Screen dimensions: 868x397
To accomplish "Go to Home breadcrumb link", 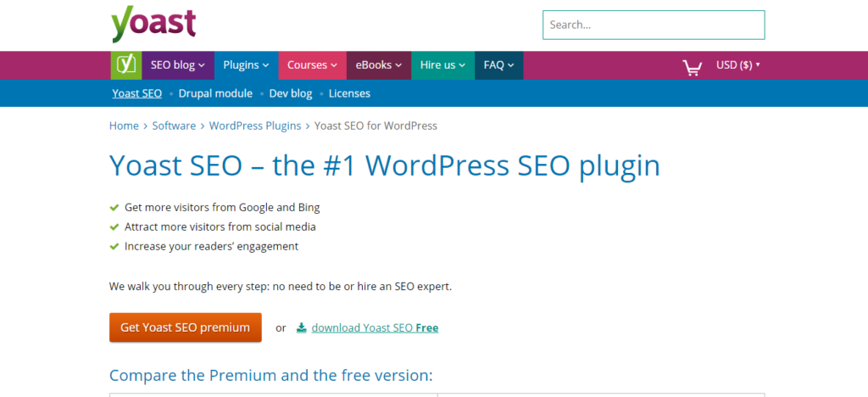I will tap(124, 126).
